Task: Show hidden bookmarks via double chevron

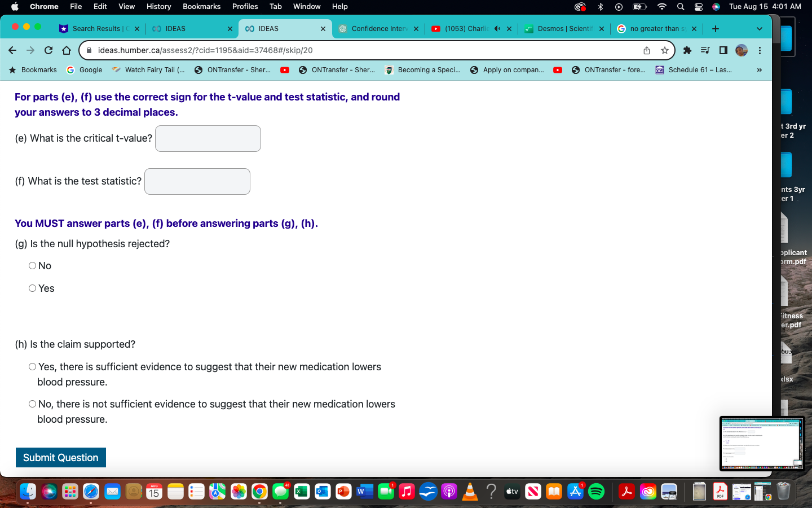Action: 759,70
